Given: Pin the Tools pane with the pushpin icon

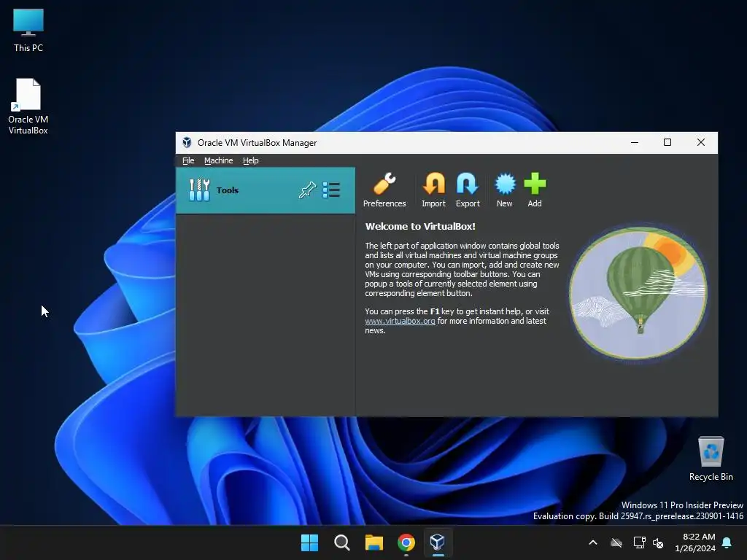Looking at the screenshot, I should coord(307,190).
